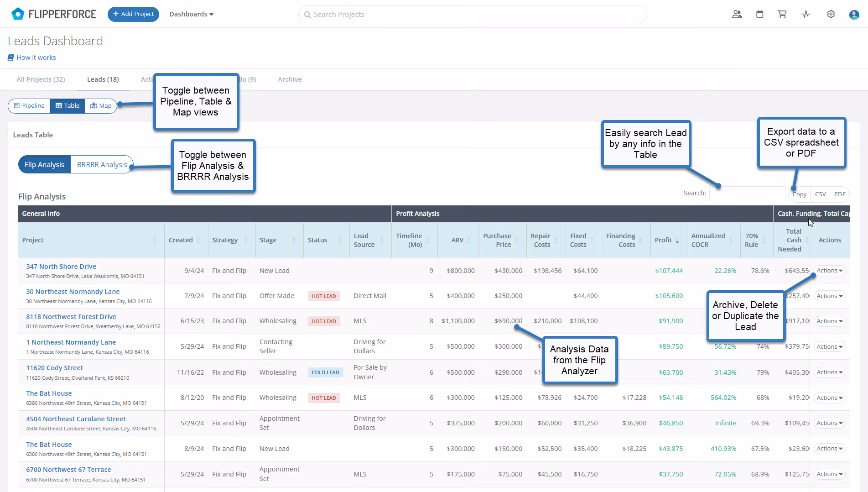
Task: Open the Dashboards dropdown menu
Action: 191,14
